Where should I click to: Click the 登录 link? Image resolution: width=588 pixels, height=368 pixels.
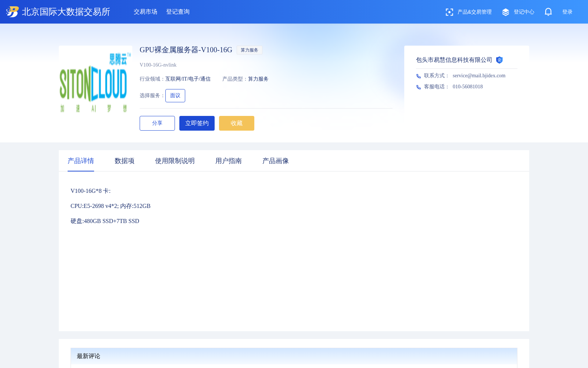point(567,12)
